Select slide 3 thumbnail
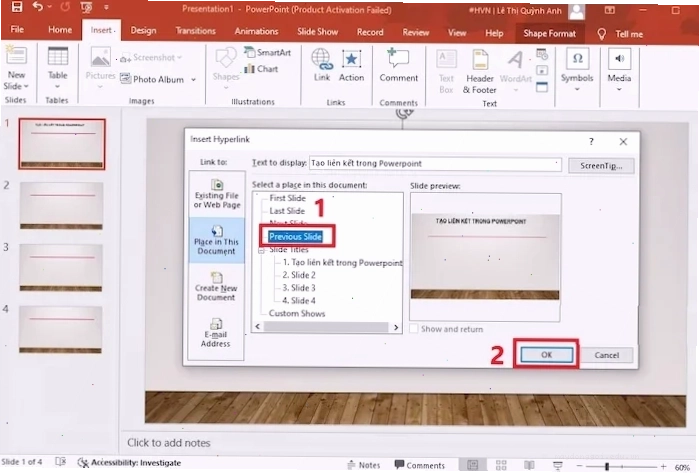The height and width of the screenshot is (473, 699). click(x=61, y=267)
